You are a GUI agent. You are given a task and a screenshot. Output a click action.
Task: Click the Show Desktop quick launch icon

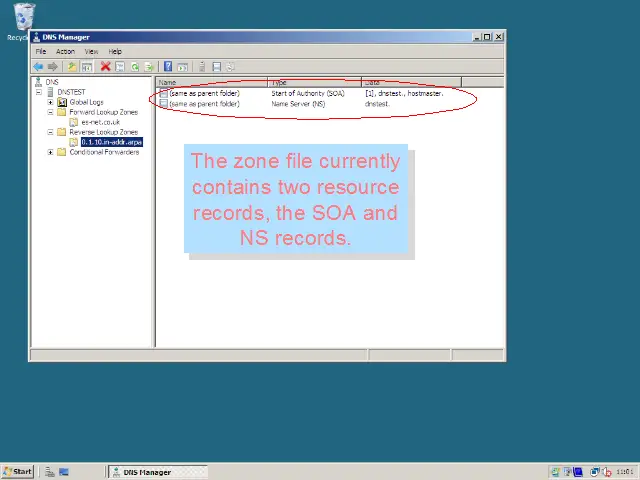[x=64, y=472]
